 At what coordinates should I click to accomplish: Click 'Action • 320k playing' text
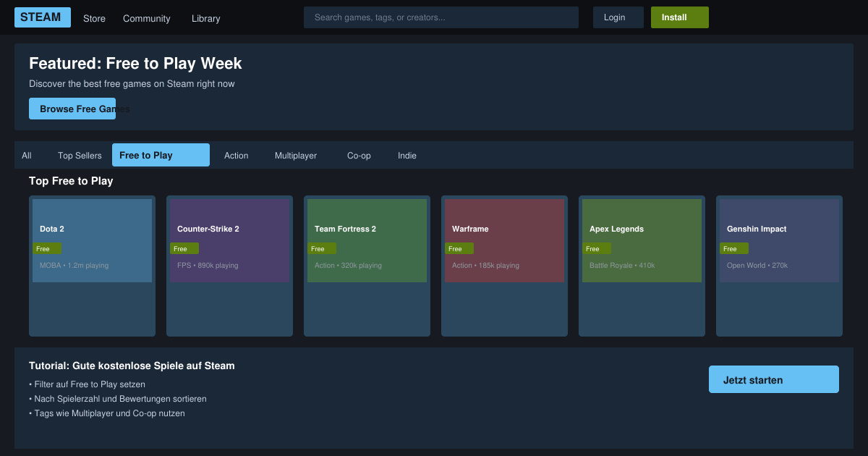pos(348,266)
